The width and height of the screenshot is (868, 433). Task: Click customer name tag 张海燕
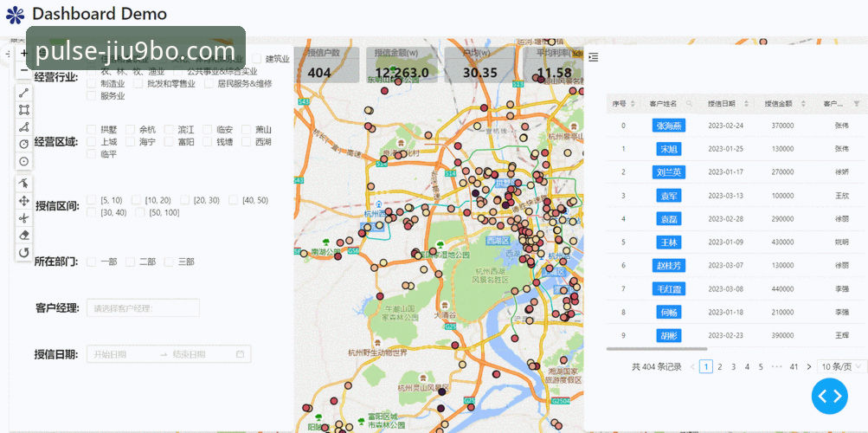point(669,126)
